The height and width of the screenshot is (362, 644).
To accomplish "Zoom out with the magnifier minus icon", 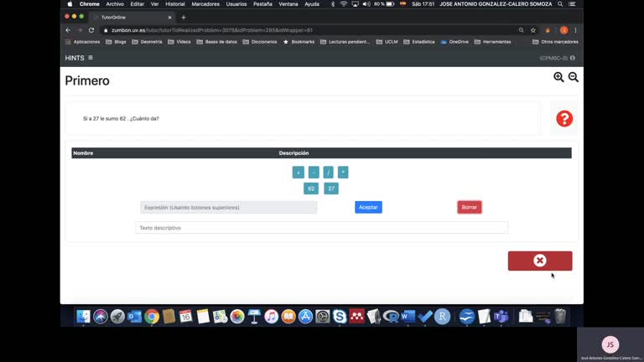I will coord(574,77).
